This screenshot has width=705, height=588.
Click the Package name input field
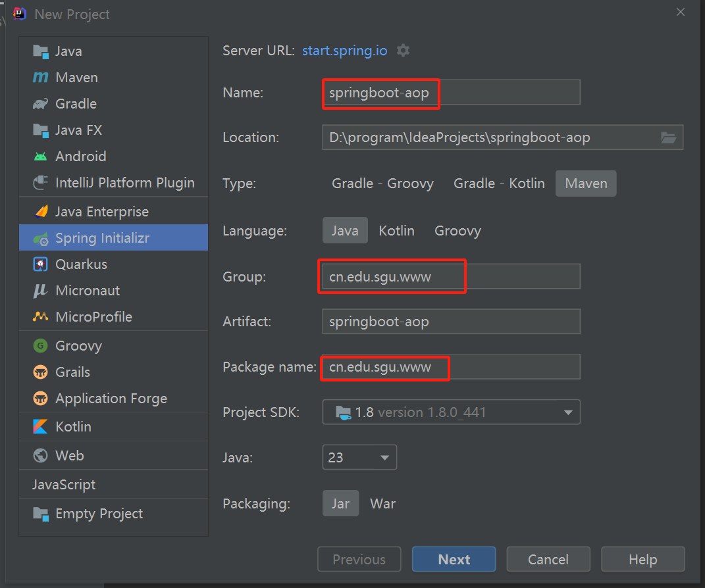(452, 367)
